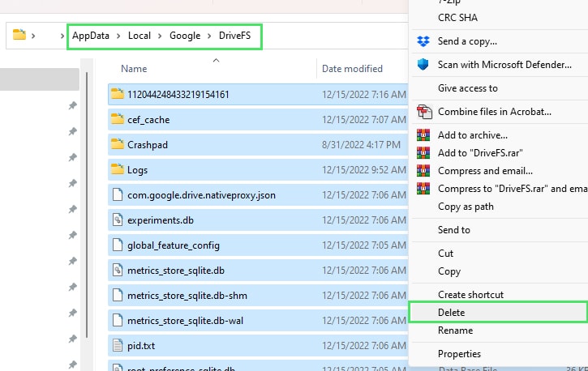The image size is (588, 371).
Task: Click the WinRAR icon beside Compress and email
Action: click(x=423, y=171)
